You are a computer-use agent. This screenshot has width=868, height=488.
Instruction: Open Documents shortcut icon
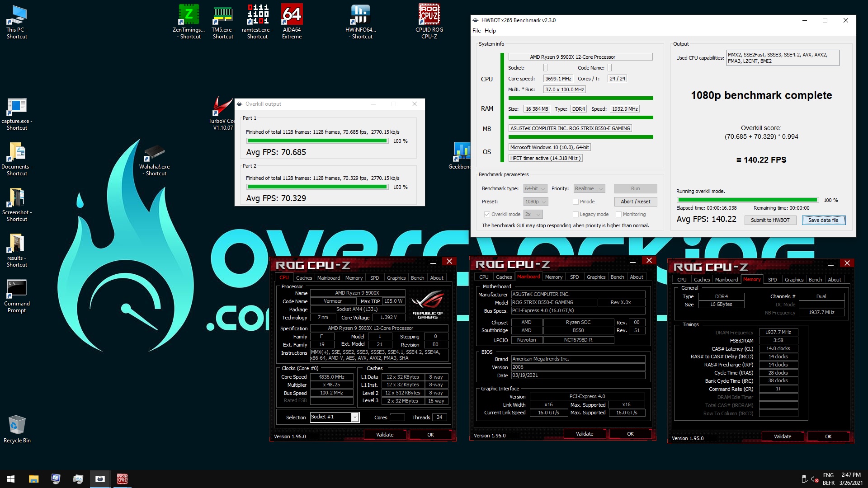(x=17, y=160)
